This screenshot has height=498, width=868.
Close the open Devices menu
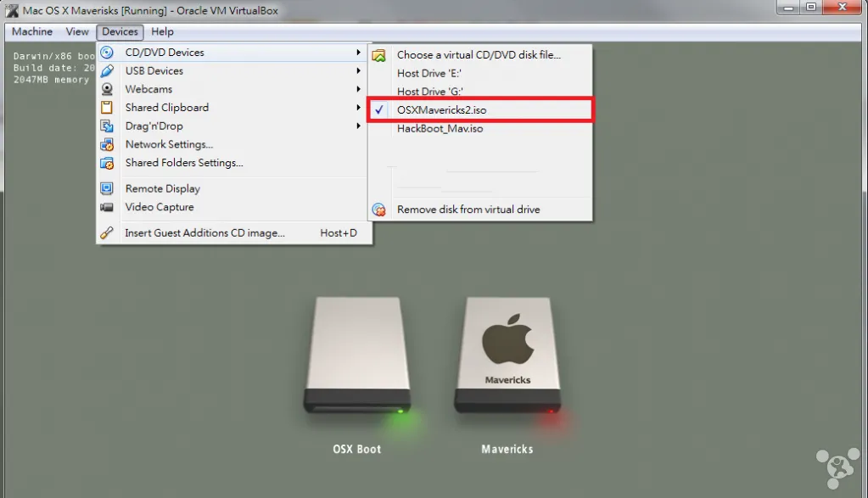point(120,32)
